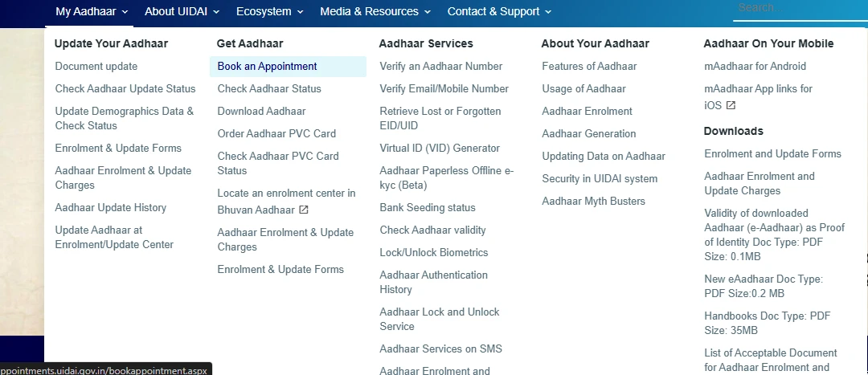Select Book an Appointment link
The image size is (868, 375).
(268, 67)
